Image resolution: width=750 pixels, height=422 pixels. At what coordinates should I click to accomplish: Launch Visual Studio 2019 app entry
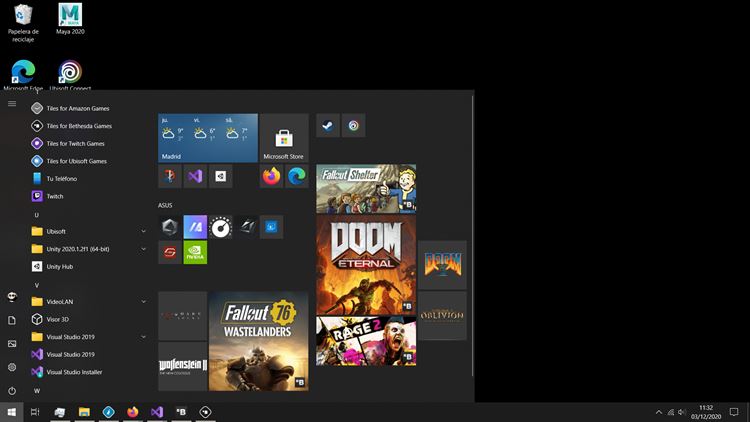88,355
